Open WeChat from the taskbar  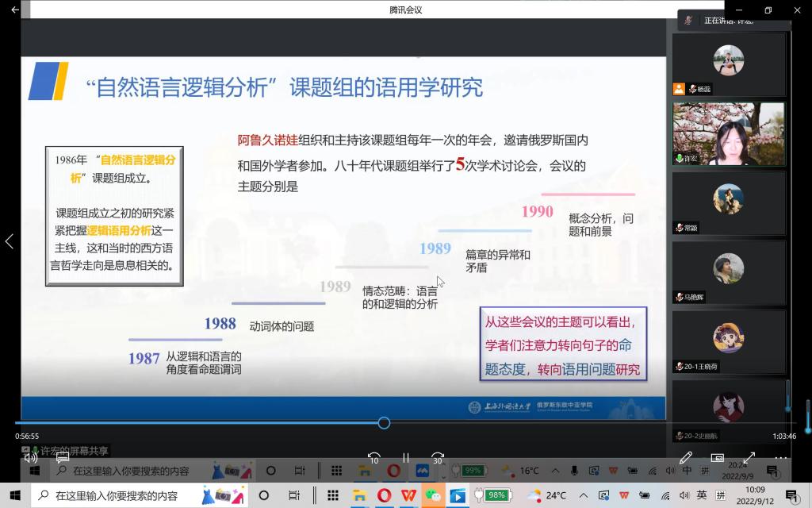433,495
